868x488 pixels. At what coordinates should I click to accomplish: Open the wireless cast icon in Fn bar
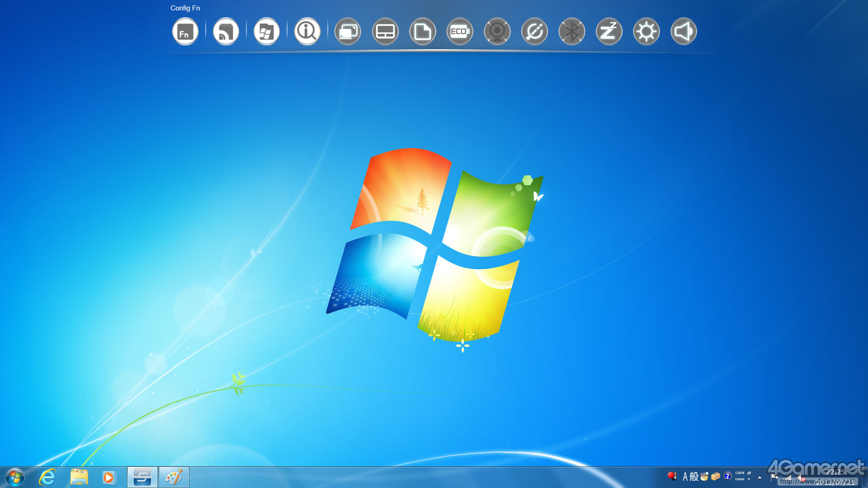click(226, 32)
